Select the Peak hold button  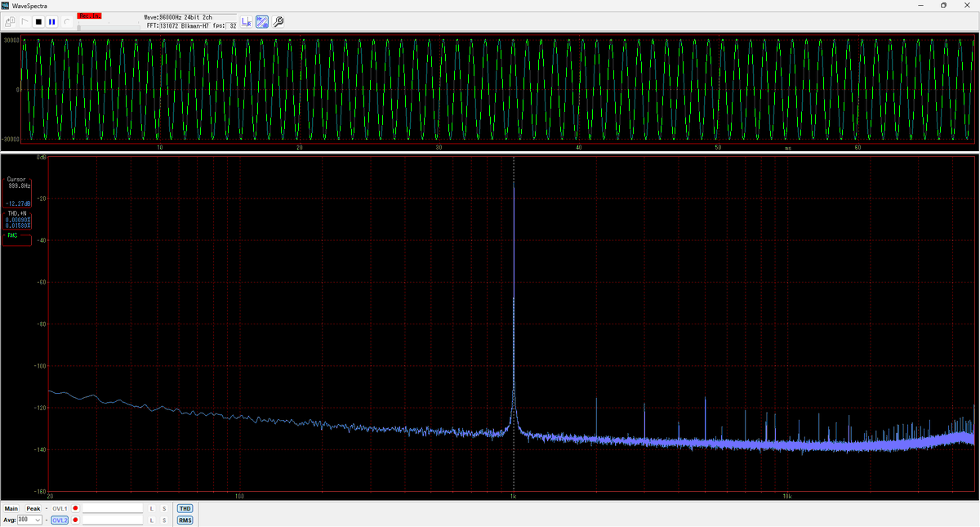click(x=33, y=509)
